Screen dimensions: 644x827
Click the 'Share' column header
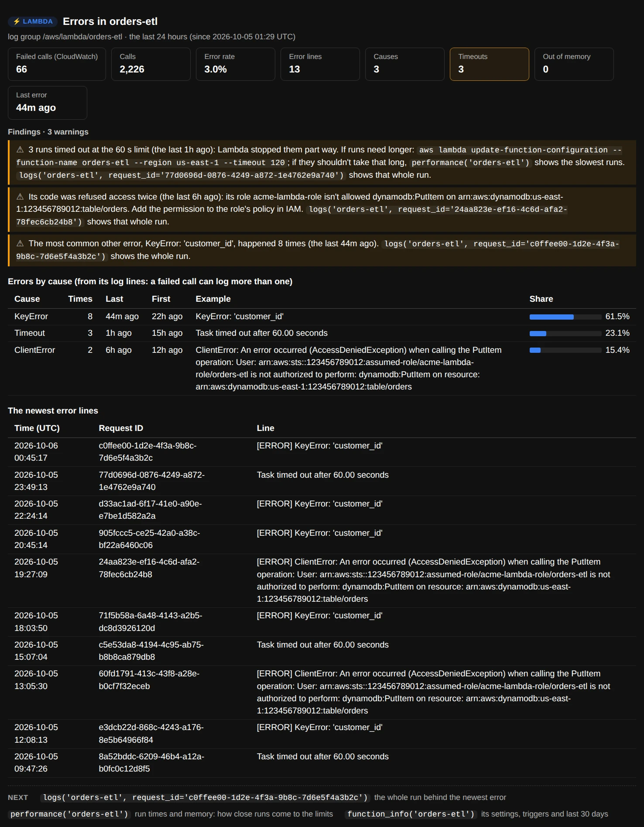click(541, 299)
